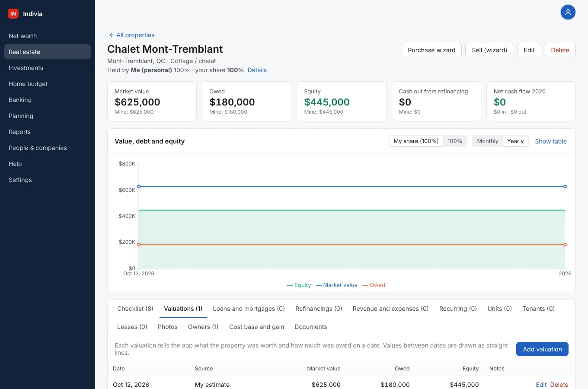
Task: Open Banking in sidebar
Action: [48, 100]
